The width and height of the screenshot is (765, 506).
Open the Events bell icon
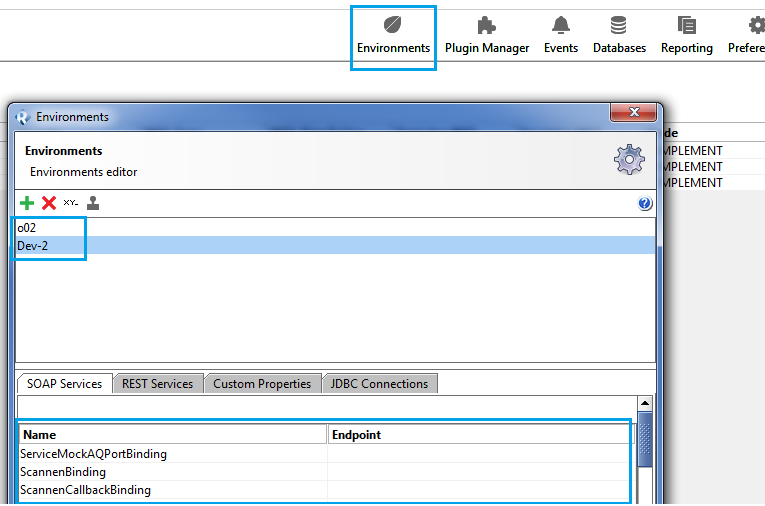pyautogui.click(x=561, y=36)
